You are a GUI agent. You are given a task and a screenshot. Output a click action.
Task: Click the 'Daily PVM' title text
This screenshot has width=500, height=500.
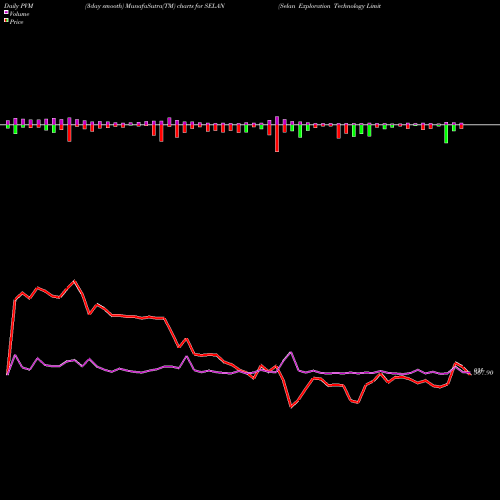tap(19, 6)
